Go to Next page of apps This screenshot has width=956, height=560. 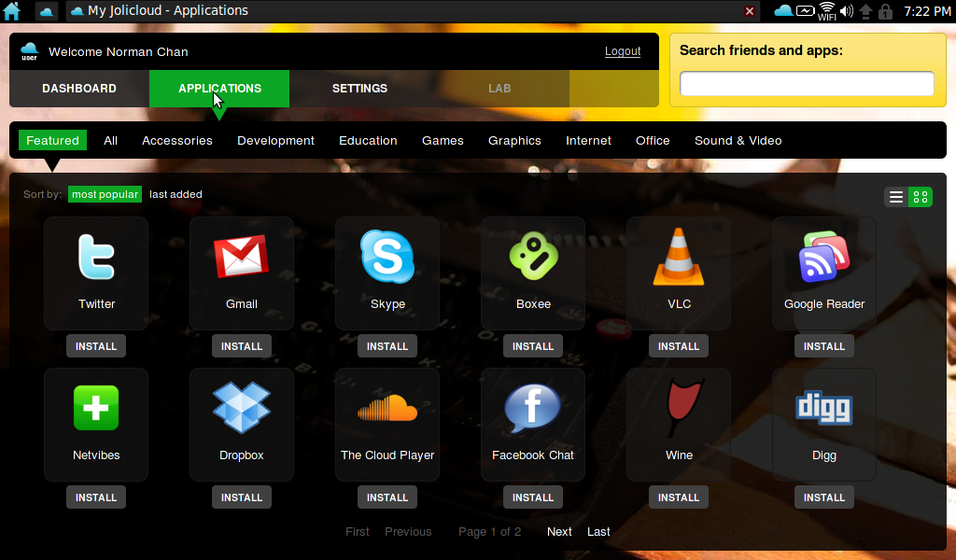pos(559,531)
